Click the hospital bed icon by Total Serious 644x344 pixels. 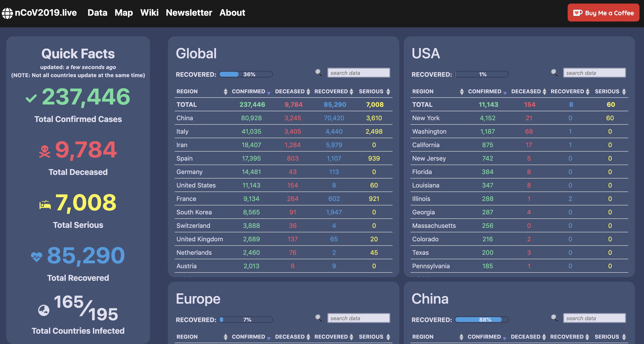[x=45, y=205]
